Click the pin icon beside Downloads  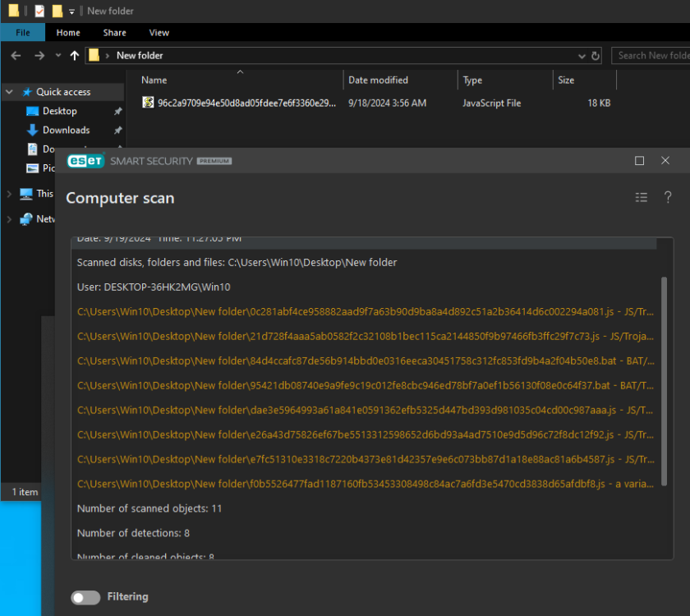(117, 131)
